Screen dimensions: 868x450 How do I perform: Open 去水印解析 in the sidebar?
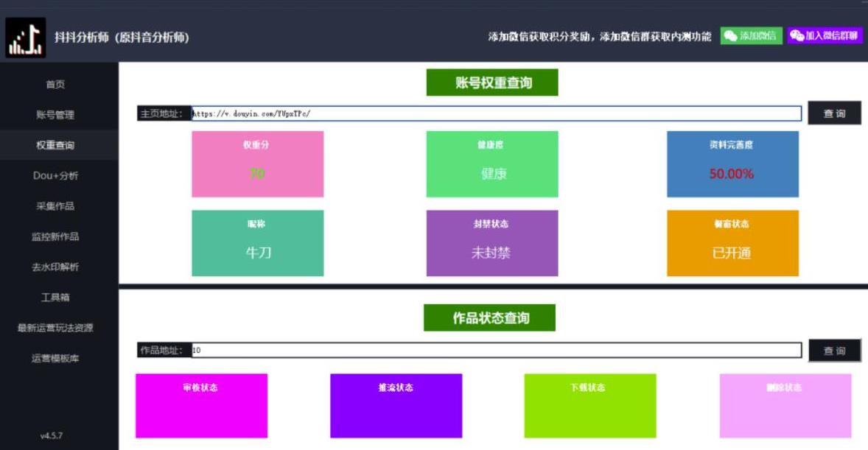click(55, 267)
